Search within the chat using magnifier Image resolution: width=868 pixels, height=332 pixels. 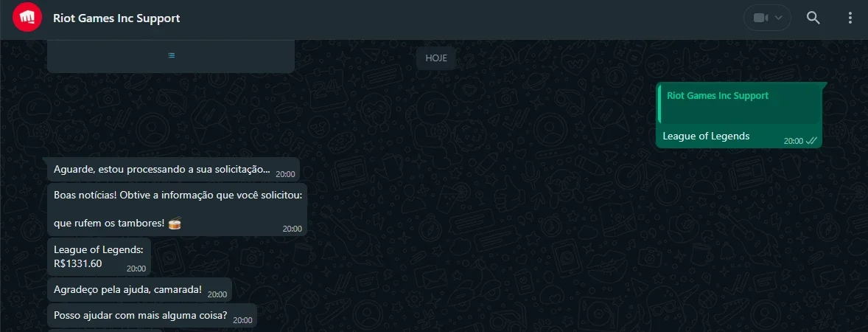pyautogui.click(x=813, y=18)
